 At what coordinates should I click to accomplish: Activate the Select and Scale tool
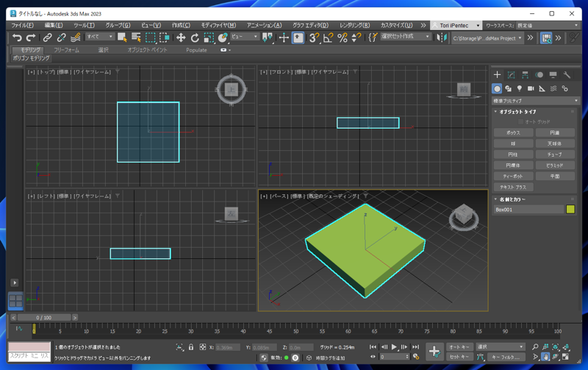coord(209,38)
